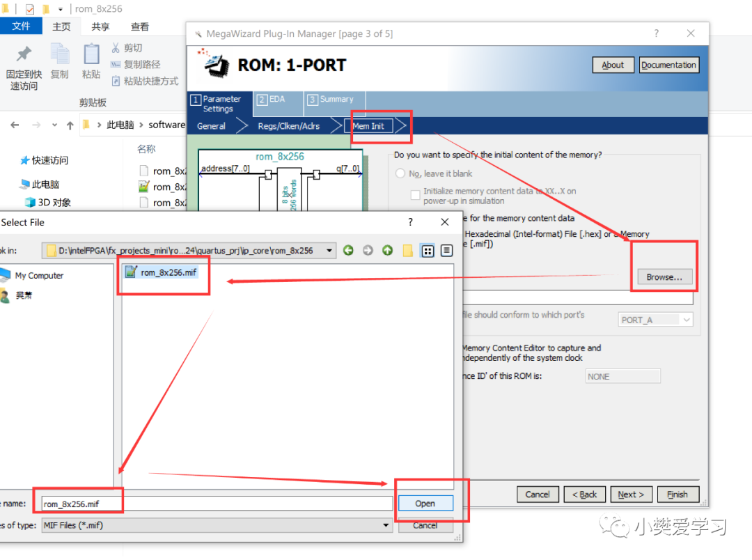Viewport: 752px width, 560px height.
Task: Click the file name input field
Action: (x=217, y=504)
